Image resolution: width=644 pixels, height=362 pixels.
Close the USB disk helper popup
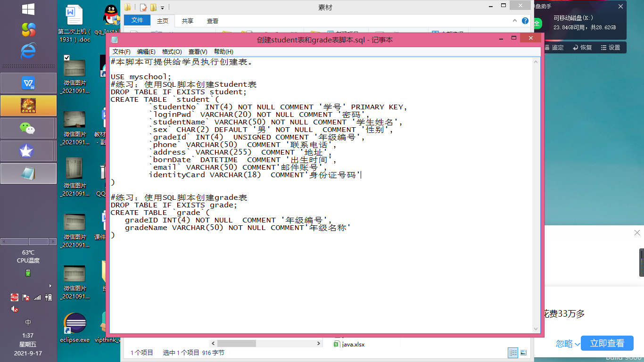click(x=621, y=6)
